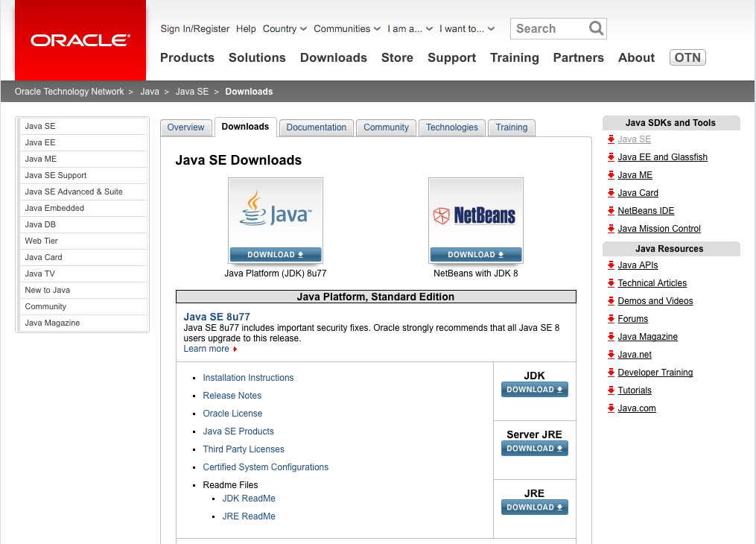Select Java Embedded in the left sidebar
The width and height of the screenshot is (756, 544).
83,209
